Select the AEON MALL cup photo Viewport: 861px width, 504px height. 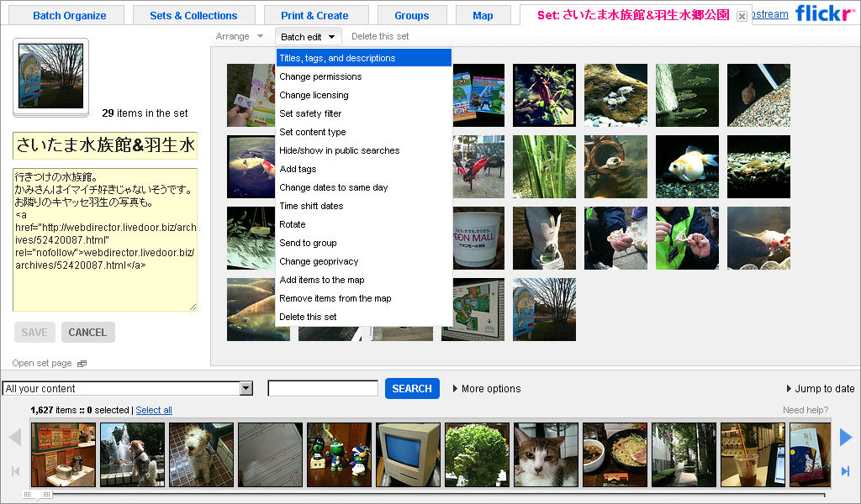pyautogui.click(x=478, y=238)
